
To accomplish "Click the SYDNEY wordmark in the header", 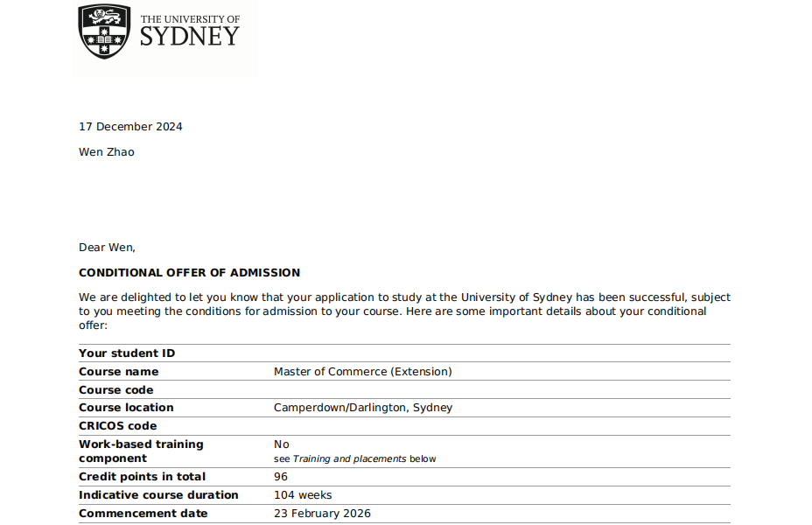I will (x=189, y=37).
